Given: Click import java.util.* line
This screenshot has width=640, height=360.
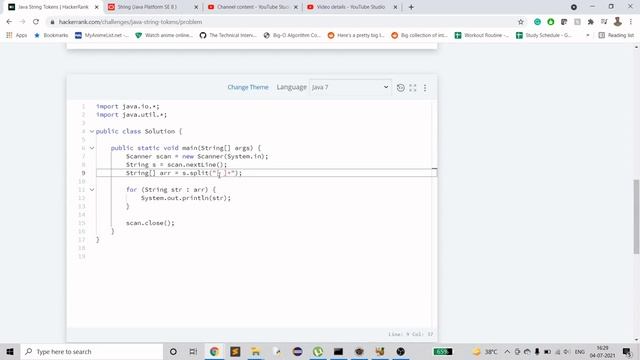Looking at the screenshot, I should click(x=131, y=115).
